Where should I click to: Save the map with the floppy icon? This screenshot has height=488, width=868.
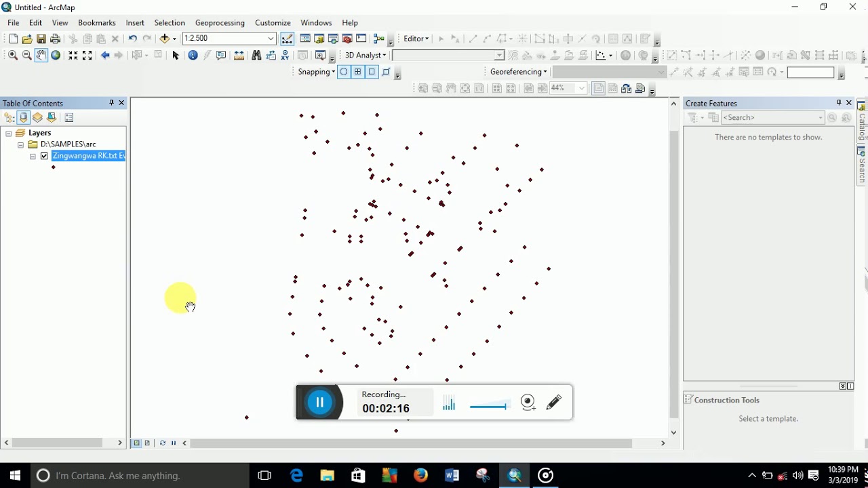pos(41,39)
